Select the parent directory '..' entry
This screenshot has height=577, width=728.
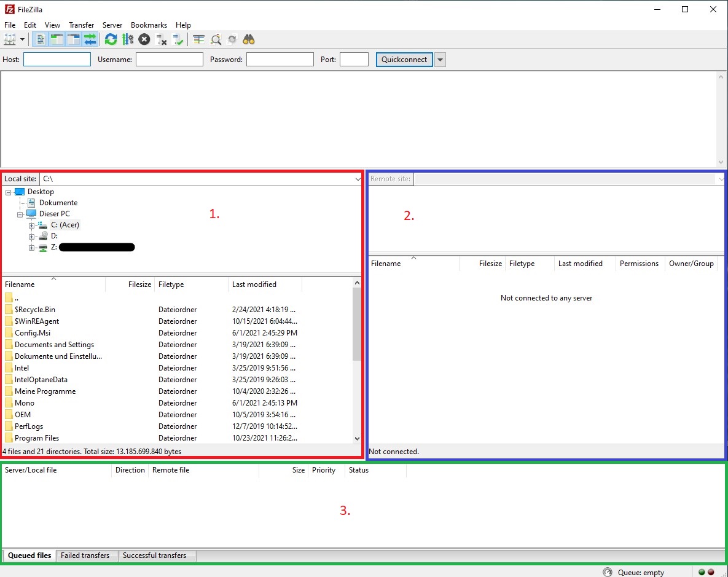(x=16, y=298)
